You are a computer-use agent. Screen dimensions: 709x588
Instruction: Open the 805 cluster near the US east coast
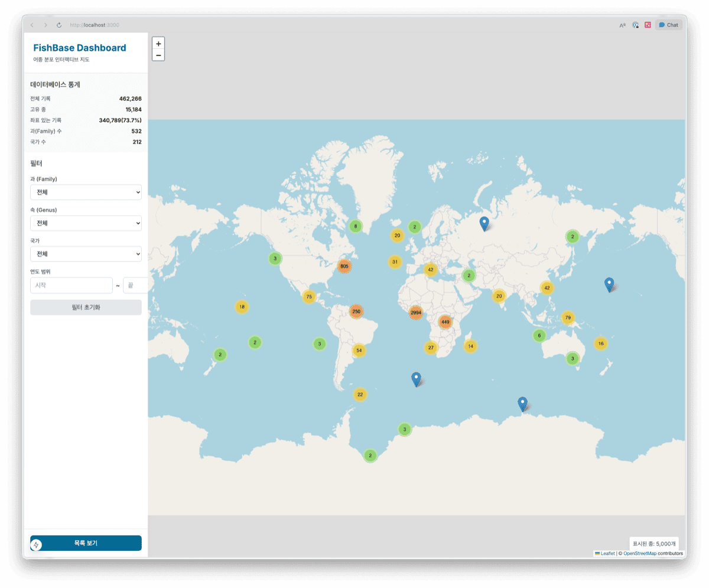click(344, 266)
